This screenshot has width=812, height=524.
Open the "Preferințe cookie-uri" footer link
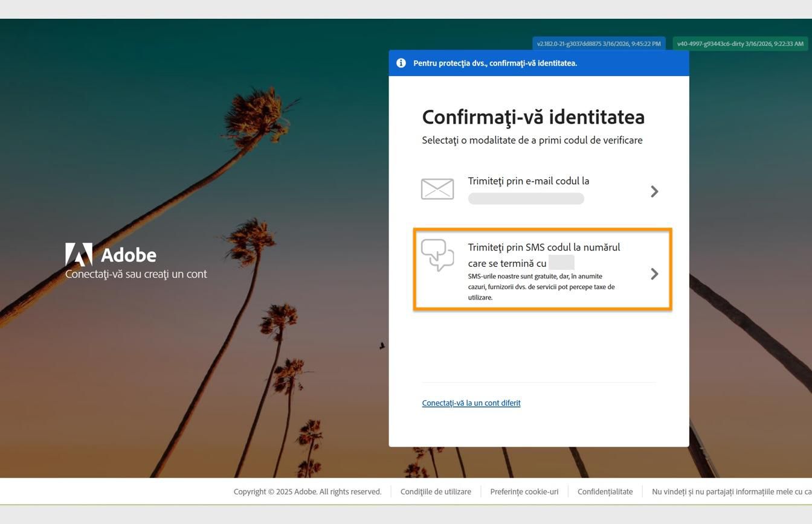point(523,491)
